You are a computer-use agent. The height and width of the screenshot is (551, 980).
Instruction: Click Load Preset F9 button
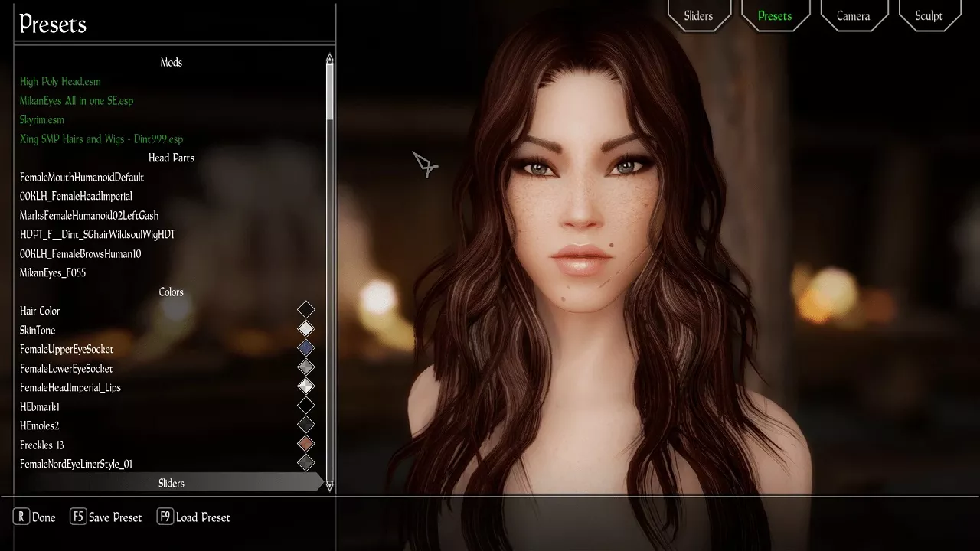click(x=194, y=517)
